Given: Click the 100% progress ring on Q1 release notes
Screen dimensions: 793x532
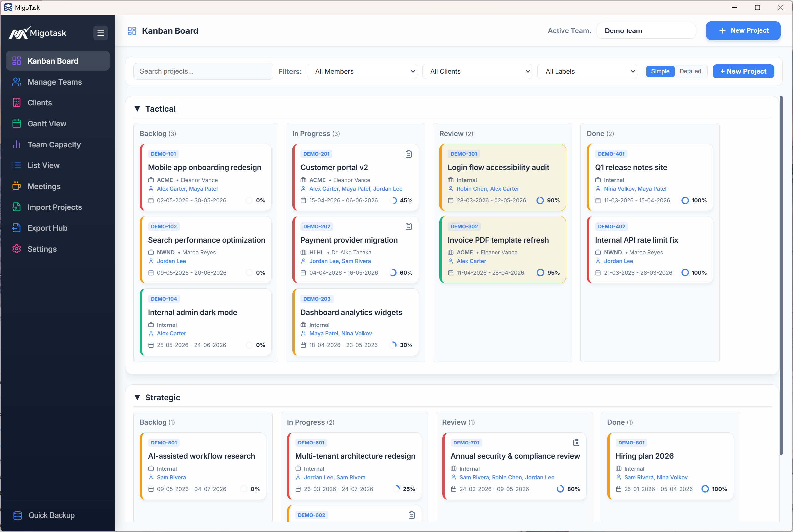Looking at the screenshot, I should click(685, 200).
